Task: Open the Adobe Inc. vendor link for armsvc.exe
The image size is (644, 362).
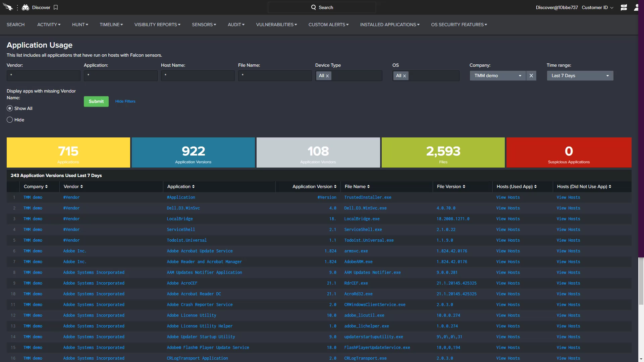Action: (75, 251)
